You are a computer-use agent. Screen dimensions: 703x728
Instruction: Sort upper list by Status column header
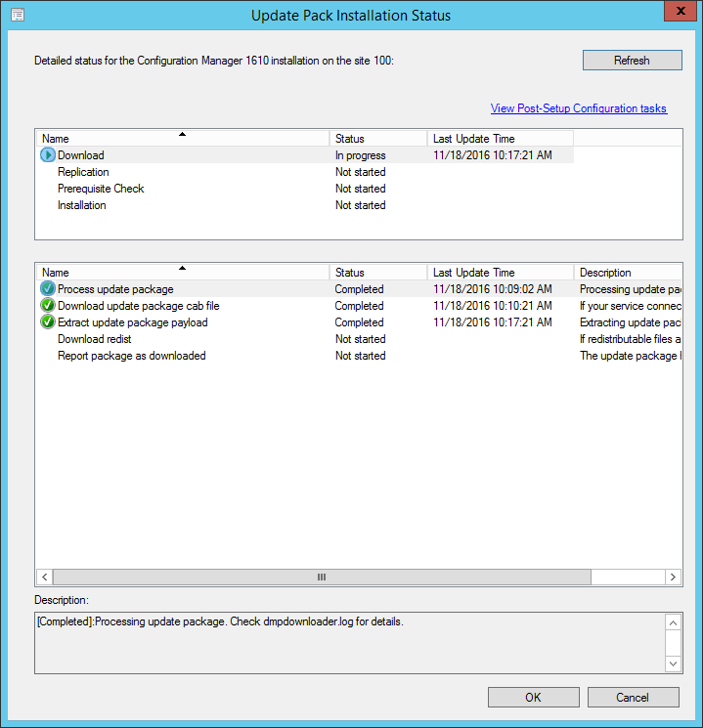point(378,139)
